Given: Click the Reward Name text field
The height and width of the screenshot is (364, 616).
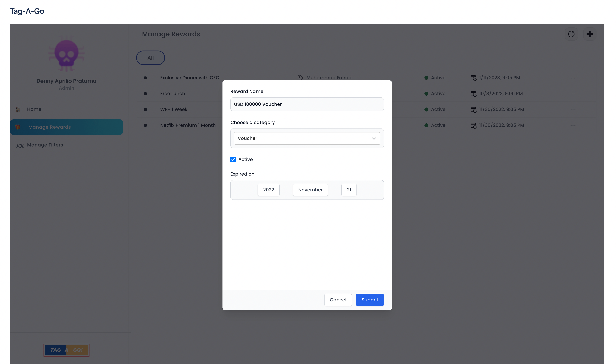Looking at the screenshot, I should coord(307,105).
